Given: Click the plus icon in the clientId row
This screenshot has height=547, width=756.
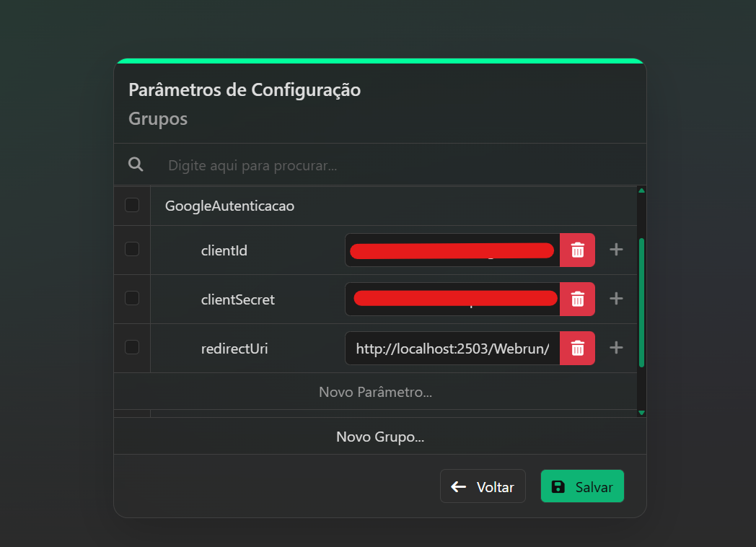Looking at the screenshot, I should point(616,250).
